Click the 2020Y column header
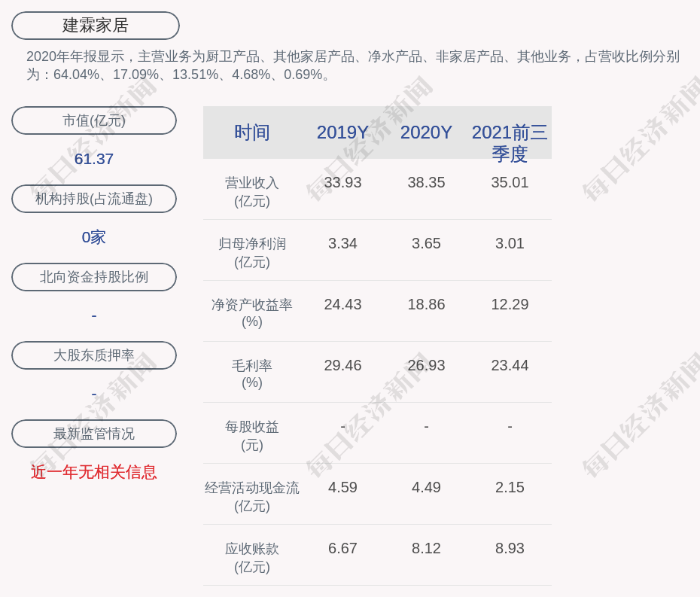700x597 pixels. click(x=426, y=132)
